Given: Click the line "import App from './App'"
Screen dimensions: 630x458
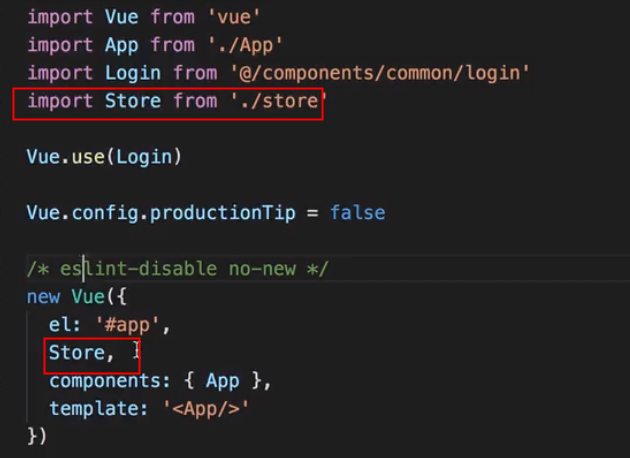Looking at the screenshot, I should [x=155, y=45].
